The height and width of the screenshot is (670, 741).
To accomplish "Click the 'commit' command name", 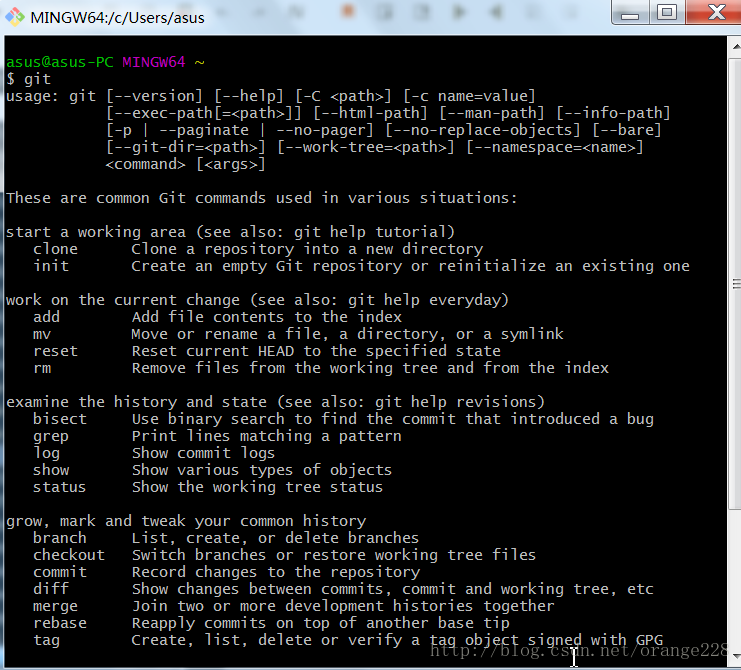I will 60,572.
